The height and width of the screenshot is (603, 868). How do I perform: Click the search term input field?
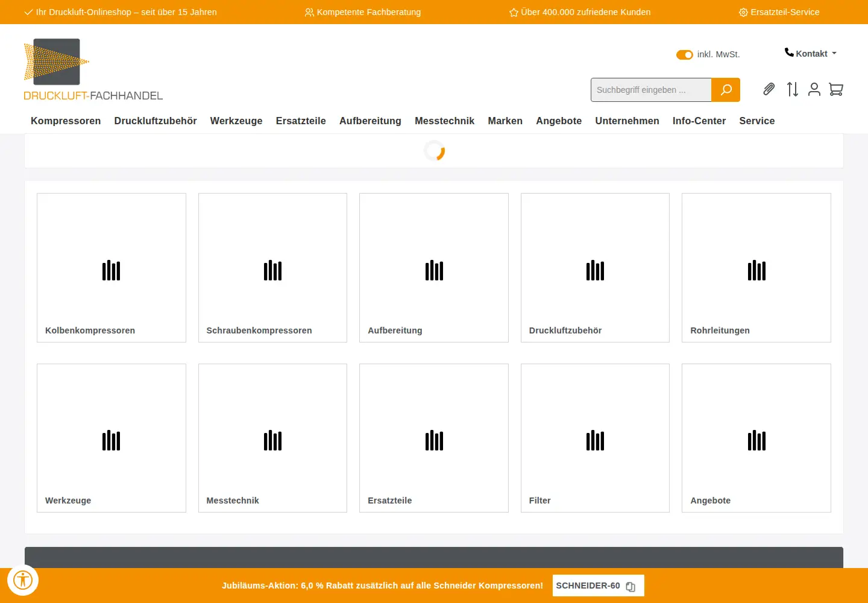(651, 90)
